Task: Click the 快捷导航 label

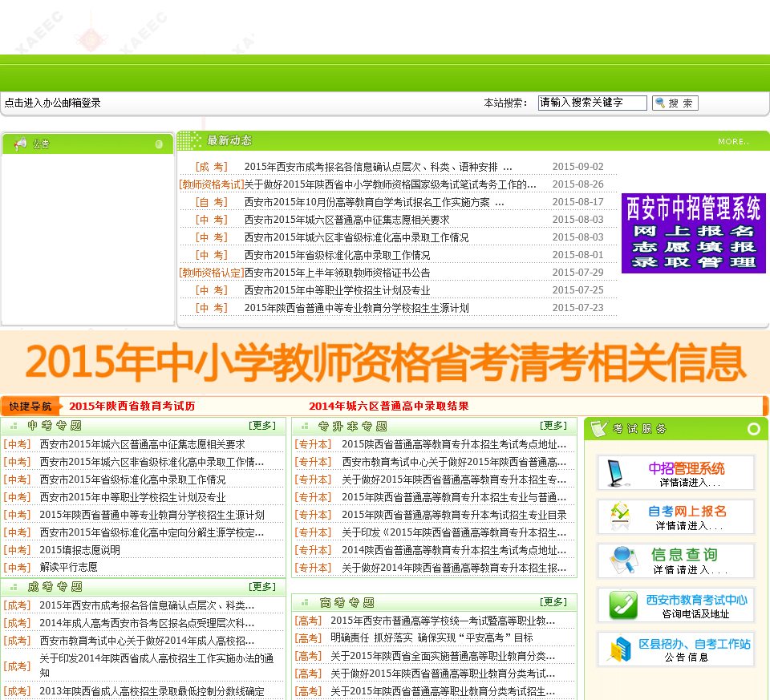Action: coord(30,407)
